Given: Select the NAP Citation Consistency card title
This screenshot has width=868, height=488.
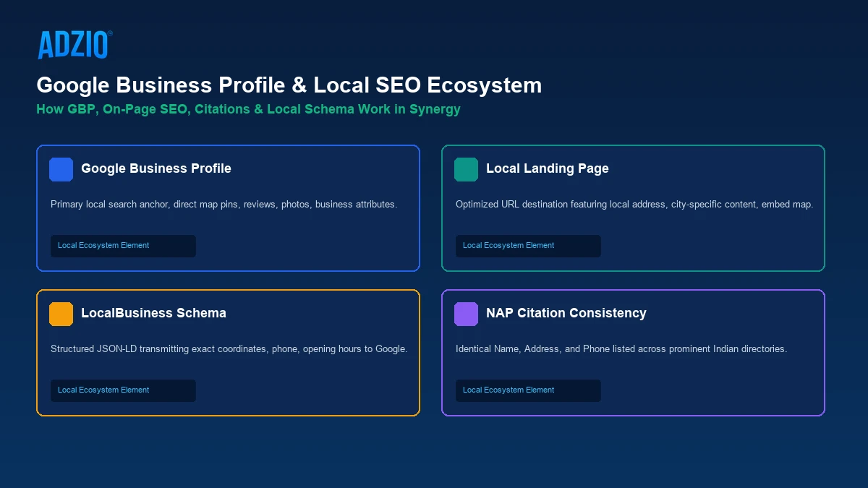Looking at the screenshot, I should [x=566, y=313].
